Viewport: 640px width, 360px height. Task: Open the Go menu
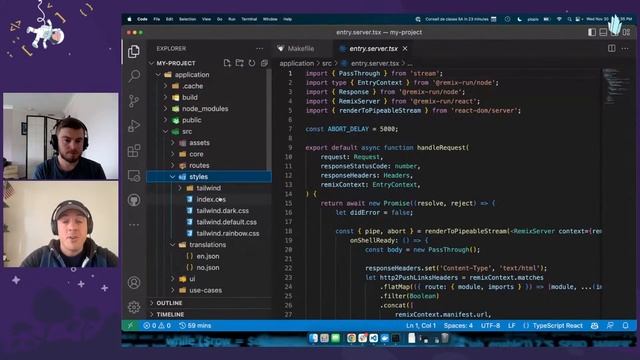[x=220, y=19]
